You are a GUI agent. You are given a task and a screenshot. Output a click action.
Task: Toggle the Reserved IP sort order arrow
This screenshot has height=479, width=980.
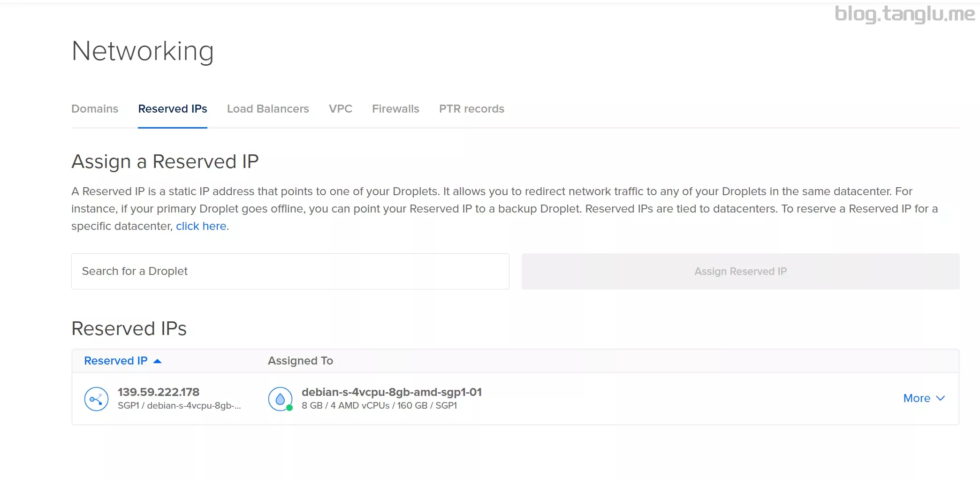(157, 360)
